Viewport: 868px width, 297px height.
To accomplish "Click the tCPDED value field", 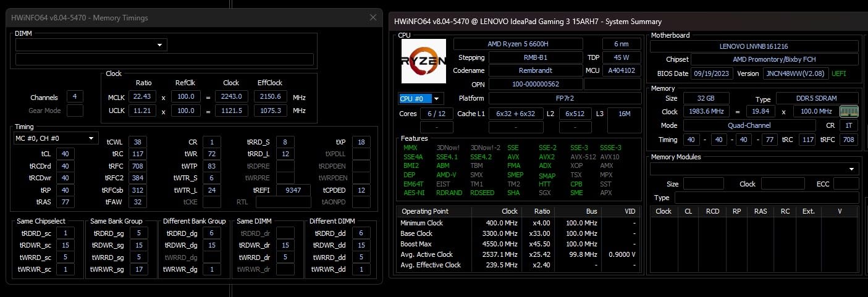I will [361, 190].
